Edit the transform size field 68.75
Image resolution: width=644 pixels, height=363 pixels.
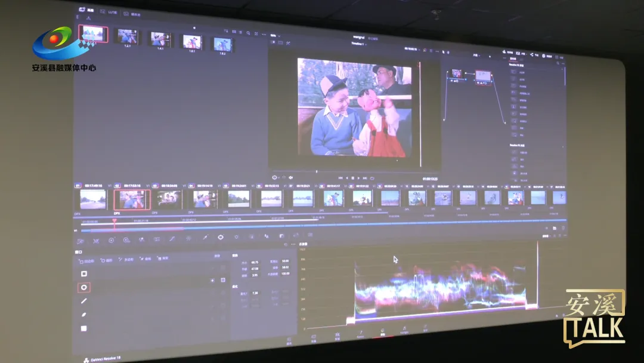255,262
